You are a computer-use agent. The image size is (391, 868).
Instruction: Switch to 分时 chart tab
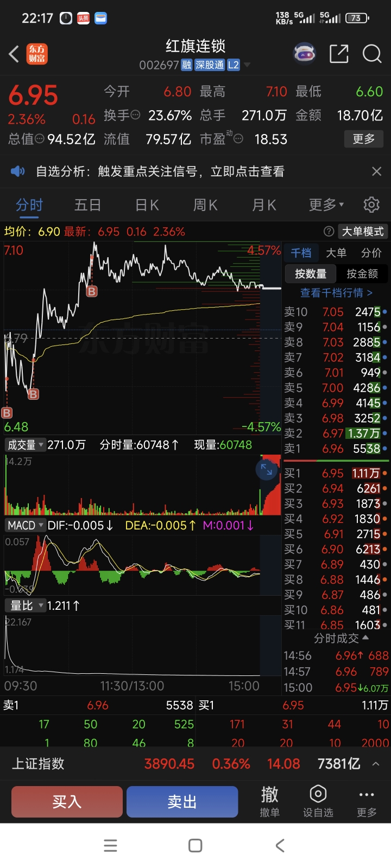(29, 205)
